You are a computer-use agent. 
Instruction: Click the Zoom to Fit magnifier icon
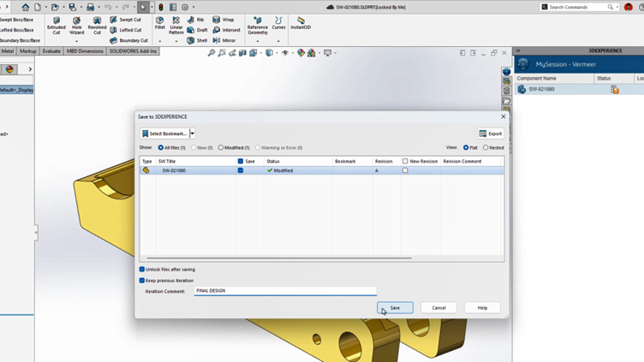(x=212, y=53)
